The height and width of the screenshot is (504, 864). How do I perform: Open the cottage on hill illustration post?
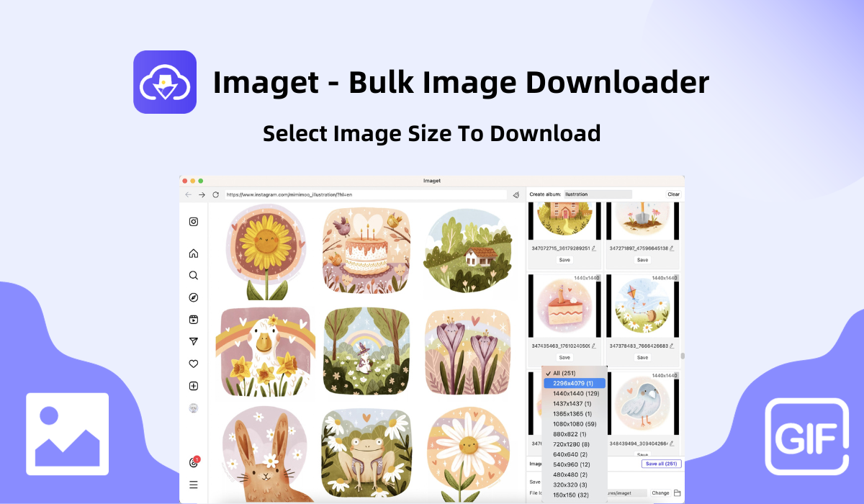coord(469,252)
